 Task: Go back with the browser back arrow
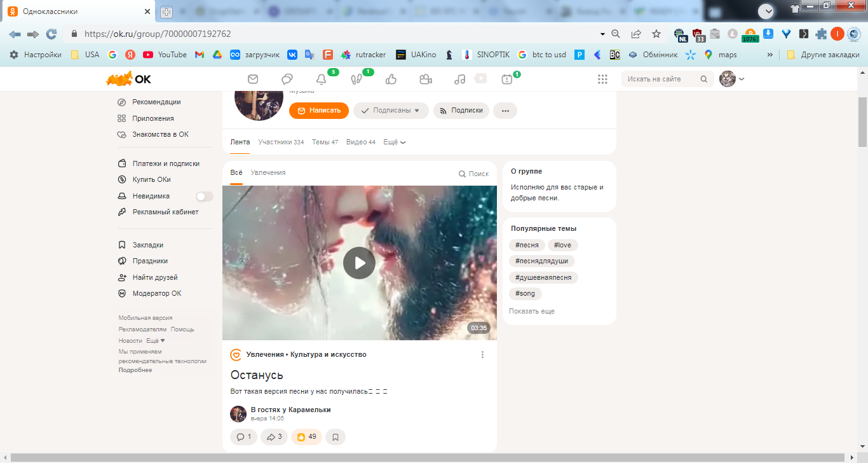(15, 34)
